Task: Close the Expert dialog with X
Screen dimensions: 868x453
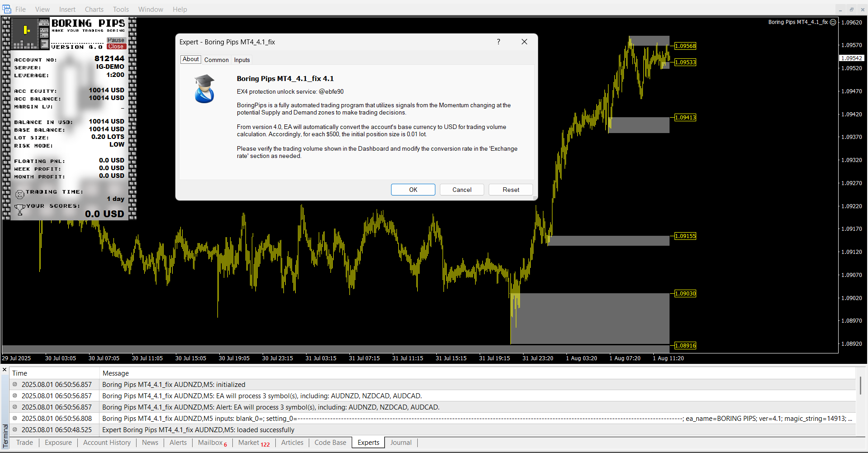Action: click(x=524, y=42)
